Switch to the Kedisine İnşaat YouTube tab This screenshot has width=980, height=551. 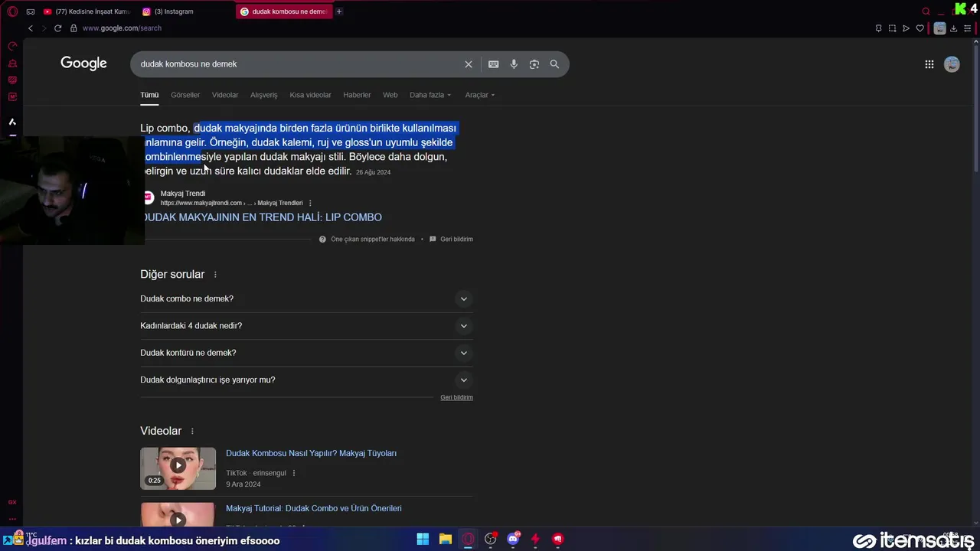[x=87, y=11]
